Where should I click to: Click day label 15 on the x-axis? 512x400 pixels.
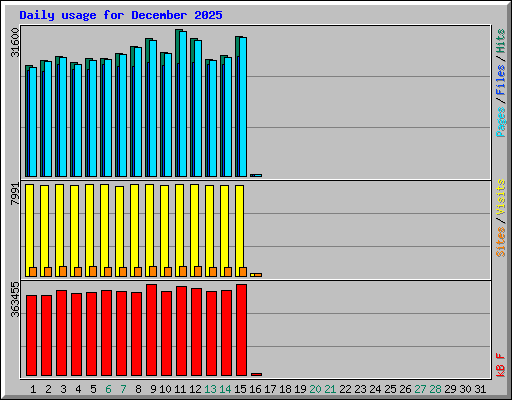point(240,389)
